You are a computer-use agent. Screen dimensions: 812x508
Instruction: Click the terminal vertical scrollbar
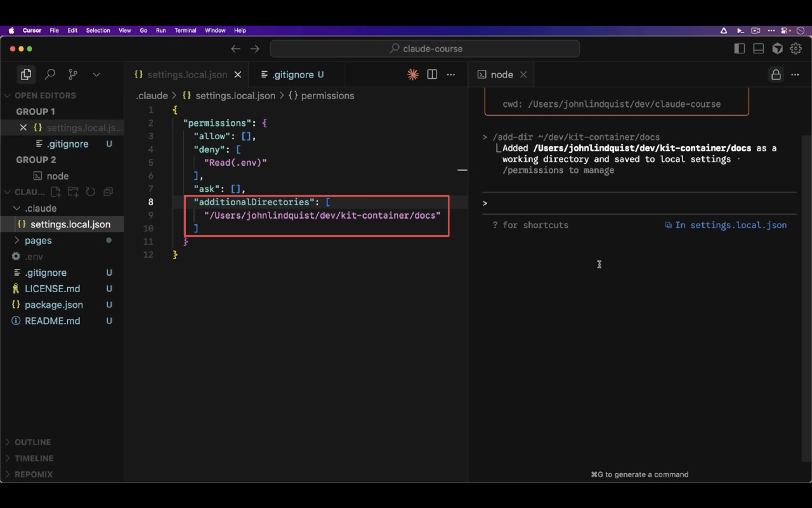[806, 298]
